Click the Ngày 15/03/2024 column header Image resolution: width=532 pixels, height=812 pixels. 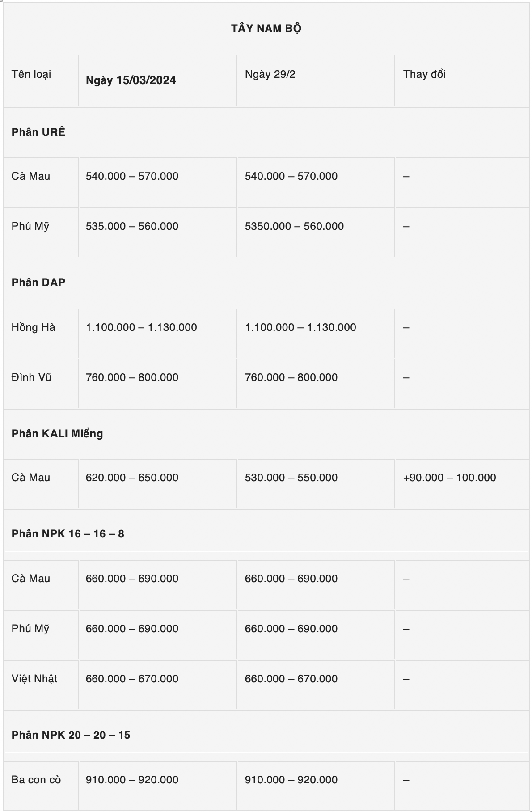coord(131,80)
